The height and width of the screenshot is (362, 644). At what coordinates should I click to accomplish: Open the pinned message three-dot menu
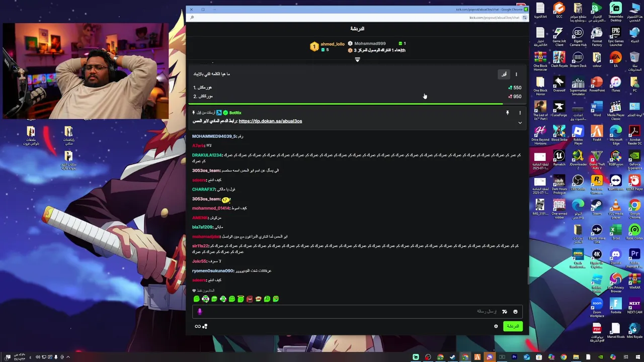520,113
